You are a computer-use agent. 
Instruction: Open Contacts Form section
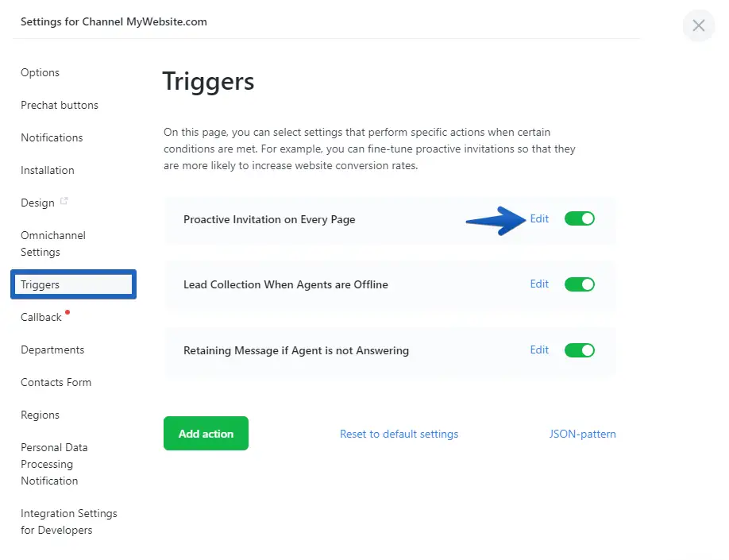click(56, 383)
